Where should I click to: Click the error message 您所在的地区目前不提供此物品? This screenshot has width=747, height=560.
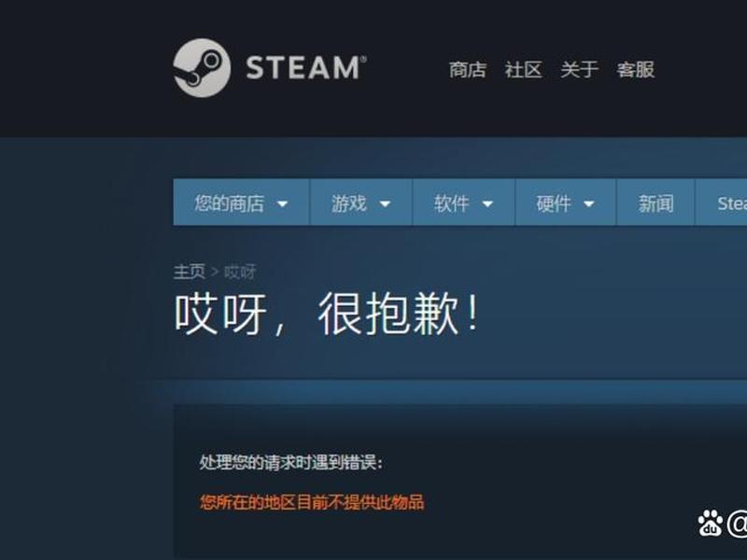pyautogui.click(x=312, y=502)
